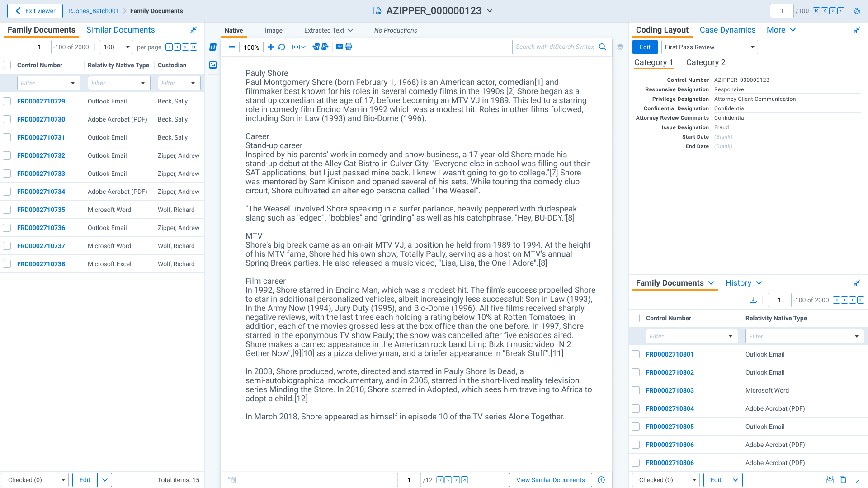Click the stamp icon at bottom right
868x488 pixels.
coord(830,480)
